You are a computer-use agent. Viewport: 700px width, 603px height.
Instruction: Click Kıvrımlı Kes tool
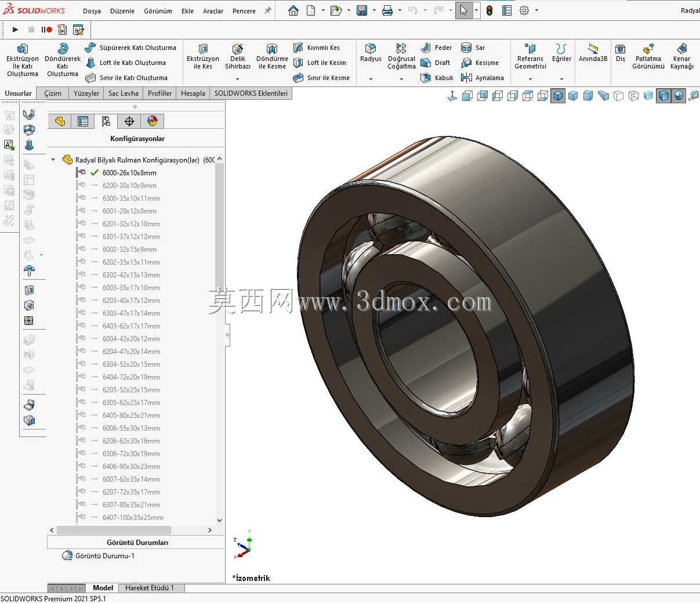click(317, 48)
